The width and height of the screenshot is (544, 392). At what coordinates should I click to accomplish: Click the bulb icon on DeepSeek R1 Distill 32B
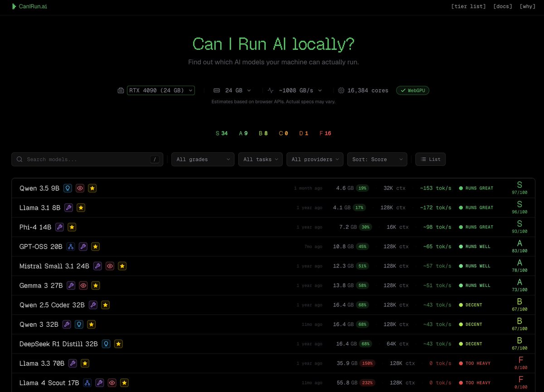106,344
